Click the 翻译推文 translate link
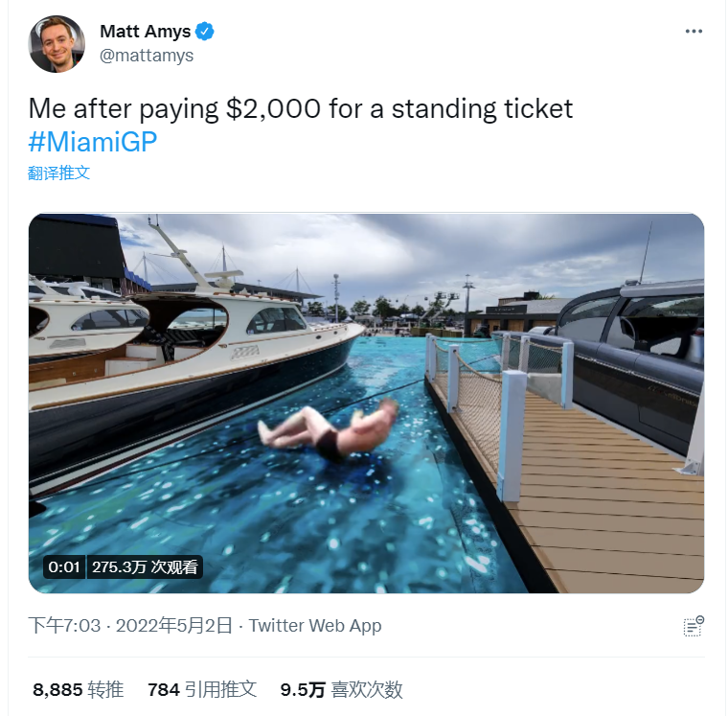Image resolution: width=728 pixels, height=716 pixels. click(x=59, y=173)
